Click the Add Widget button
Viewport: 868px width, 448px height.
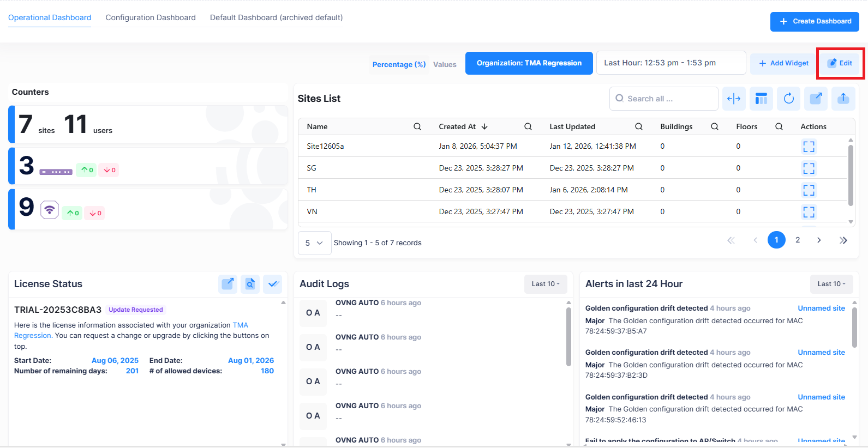[x=783, y=63]
